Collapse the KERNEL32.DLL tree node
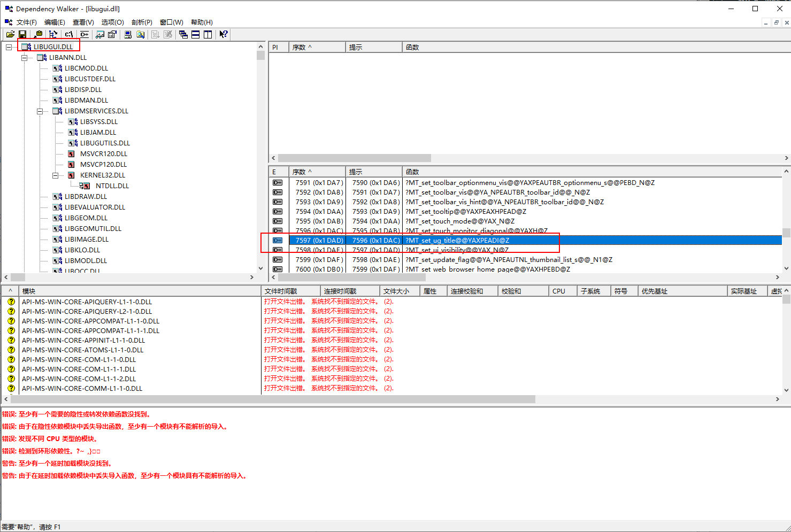Image resolution: width=791 pixels, height=532 pixels. [x=55, y=175]
